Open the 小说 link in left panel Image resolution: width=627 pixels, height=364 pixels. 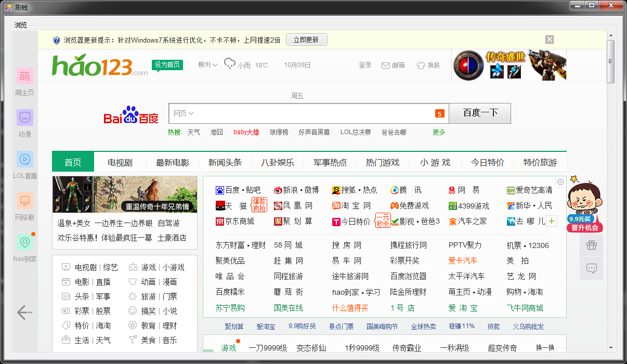(169, 311)
